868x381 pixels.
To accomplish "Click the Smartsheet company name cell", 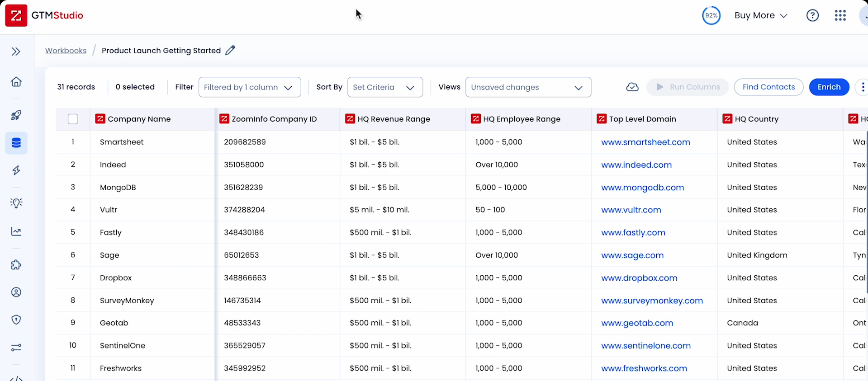I will [153, 142].
